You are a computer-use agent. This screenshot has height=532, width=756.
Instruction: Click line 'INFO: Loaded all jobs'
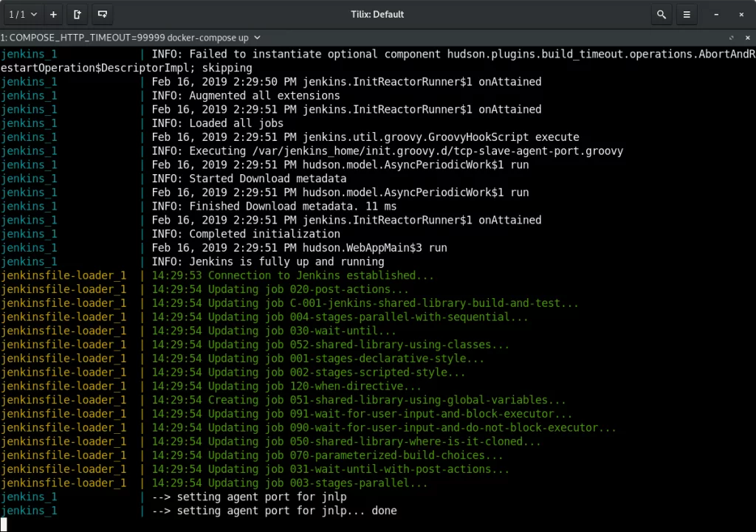(x=218, y=123)
